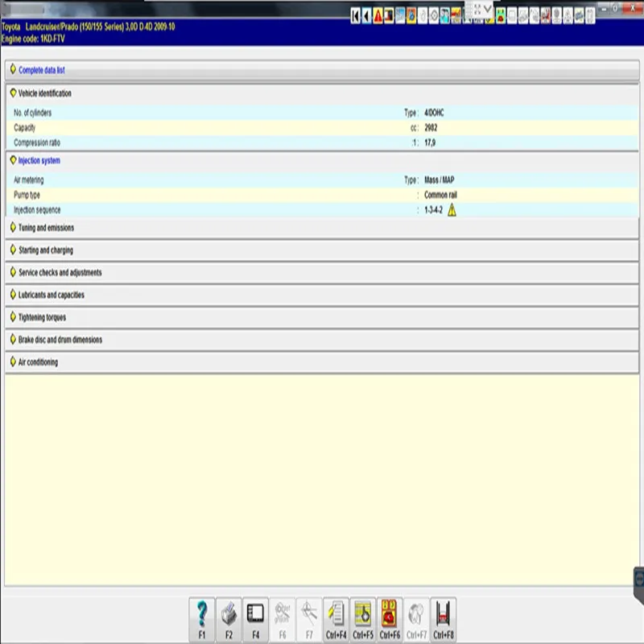The image size is (644, 644).
Task: Select the Compression ratio row label
Action: pos(37,142)
